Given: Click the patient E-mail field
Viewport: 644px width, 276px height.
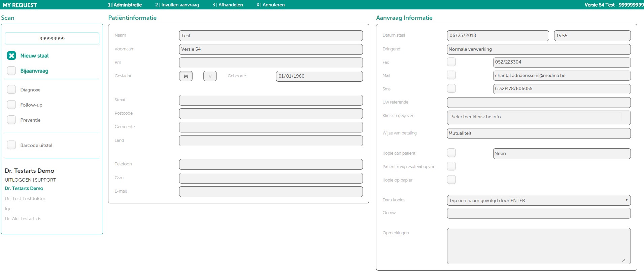Looking at the screenshot, I should click(271, 192).
